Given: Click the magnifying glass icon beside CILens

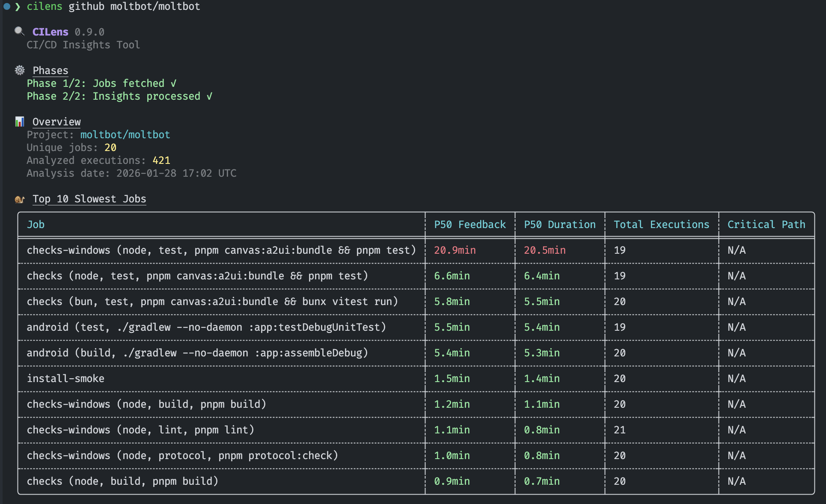Looking at the screenshot, I should pyautogui.click(x=19, y=31).
